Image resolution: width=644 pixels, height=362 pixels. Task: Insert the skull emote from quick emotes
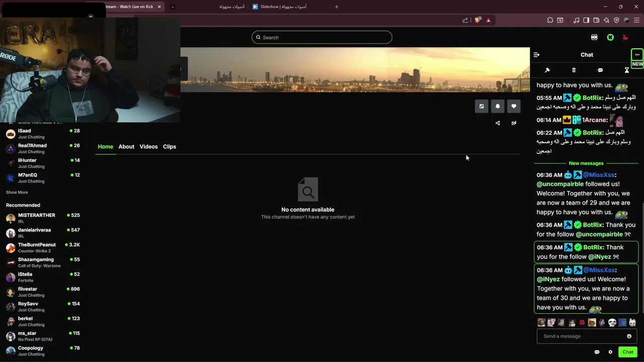click(612, 323)
